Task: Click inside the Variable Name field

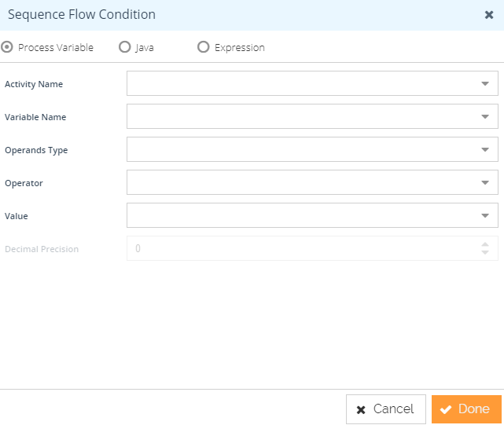Action: [x=299, y=116]
